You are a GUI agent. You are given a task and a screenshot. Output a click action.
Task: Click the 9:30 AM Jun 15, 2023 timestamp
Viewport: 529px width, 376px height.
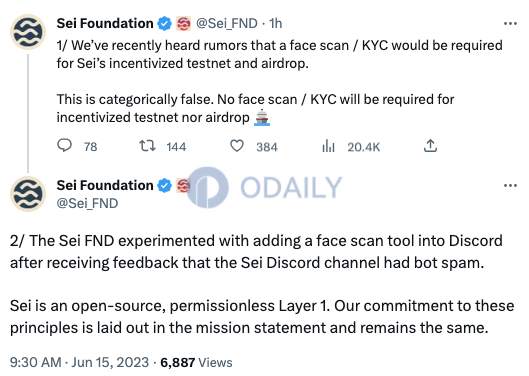tap(79, 362)
